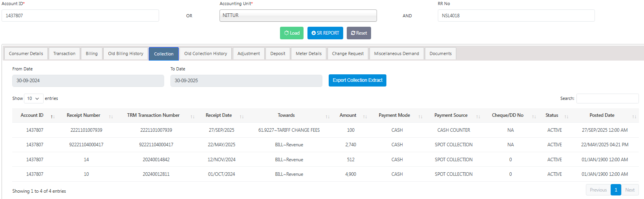Click the Export Collection Extract button
This screenshot has height=199, width=644.
(357, 80)
